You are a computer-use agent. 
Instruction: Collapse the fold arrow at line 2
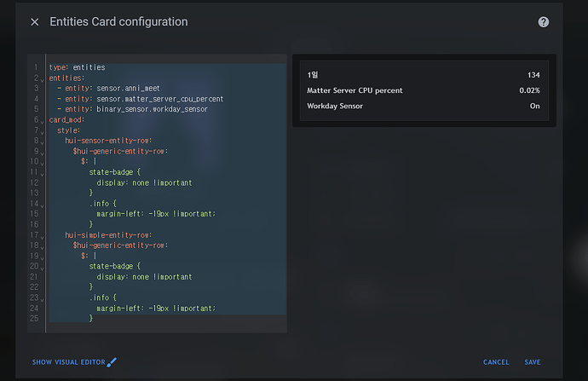(42, 80)
